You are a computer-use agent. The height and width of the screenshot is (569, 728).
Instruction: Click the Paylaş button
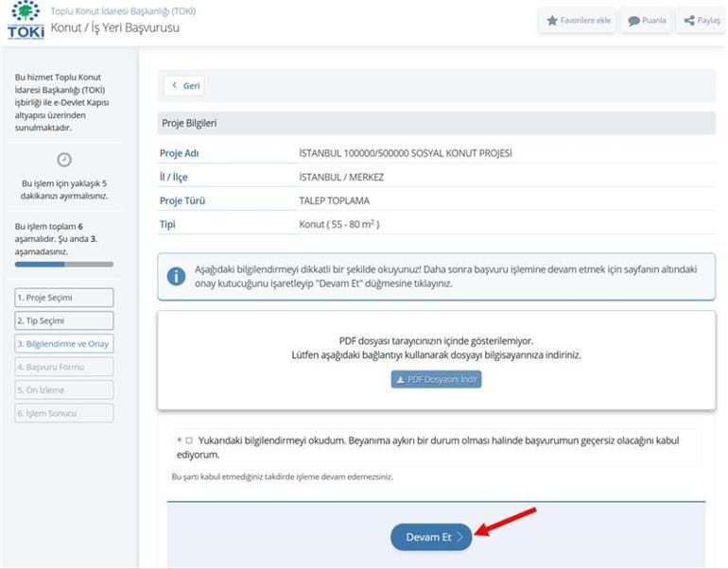(x=702, y=21)
